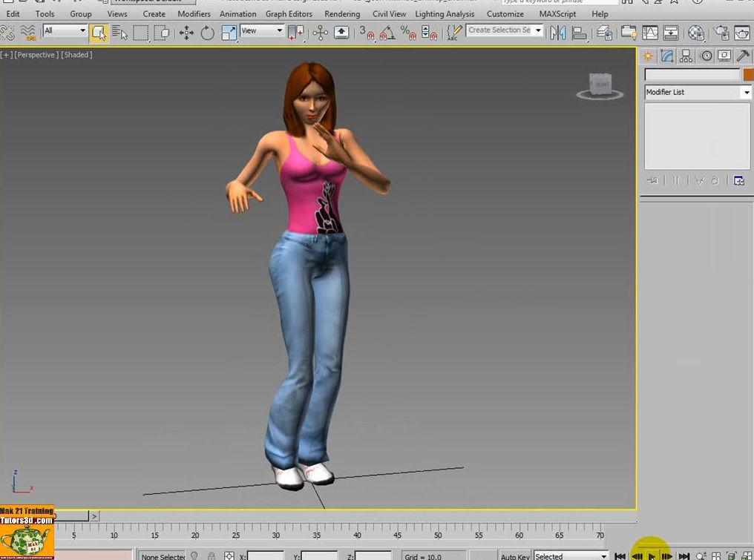This screenshot has height=560, width=754.
Task: Toggle Angle Snap
Action: click(387, 33)
